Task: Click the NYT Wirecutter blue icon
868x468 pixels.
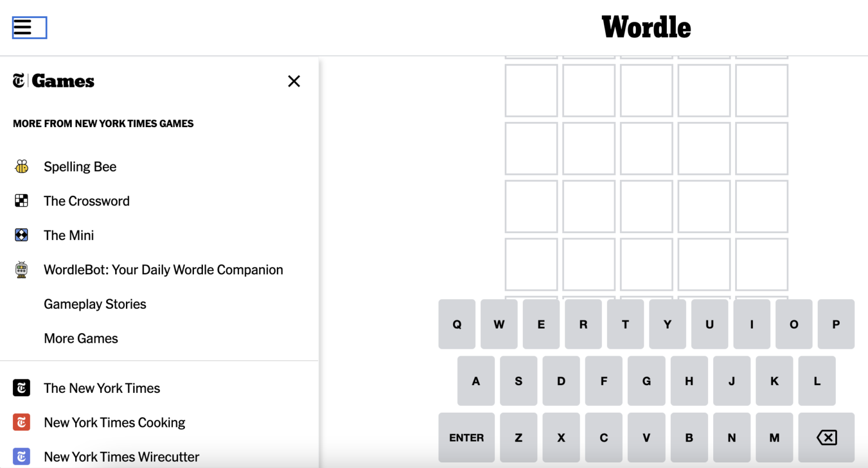Action: coord(21,457)
